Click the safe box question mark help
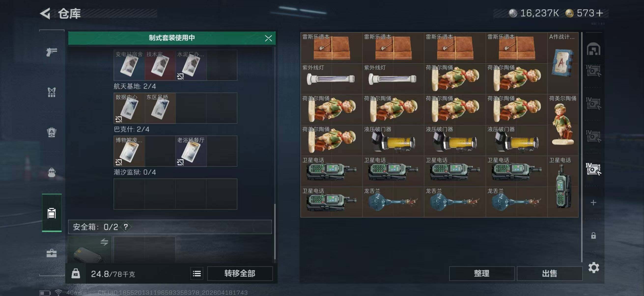Image resolution: width=644 pixels, height=296 pixels. (126, 227)
